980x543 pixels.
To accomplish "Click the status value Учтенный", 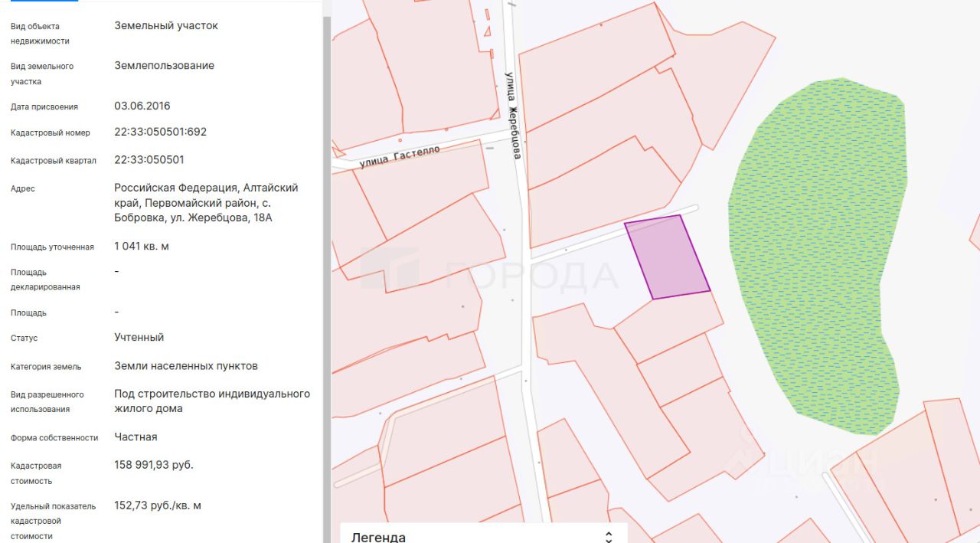I will click(x=139, y=337).
